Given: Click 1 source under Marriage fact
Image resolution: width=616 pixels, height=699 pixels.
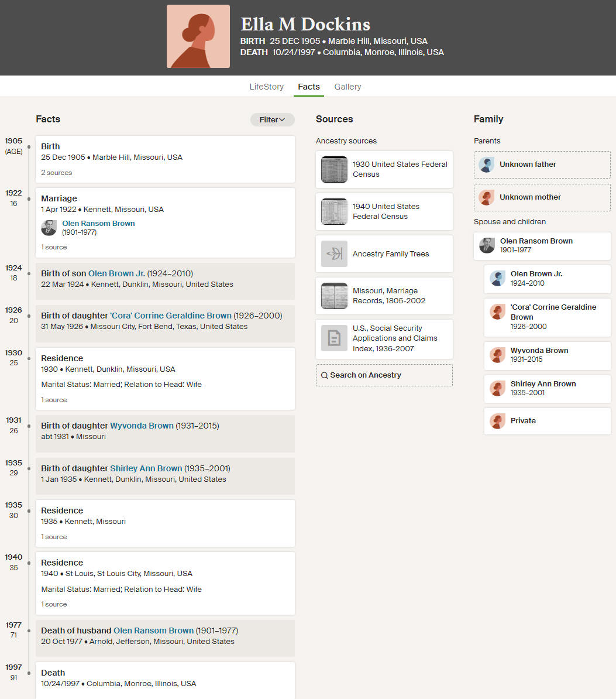Looking at the screenshot, I should point(54,247).
